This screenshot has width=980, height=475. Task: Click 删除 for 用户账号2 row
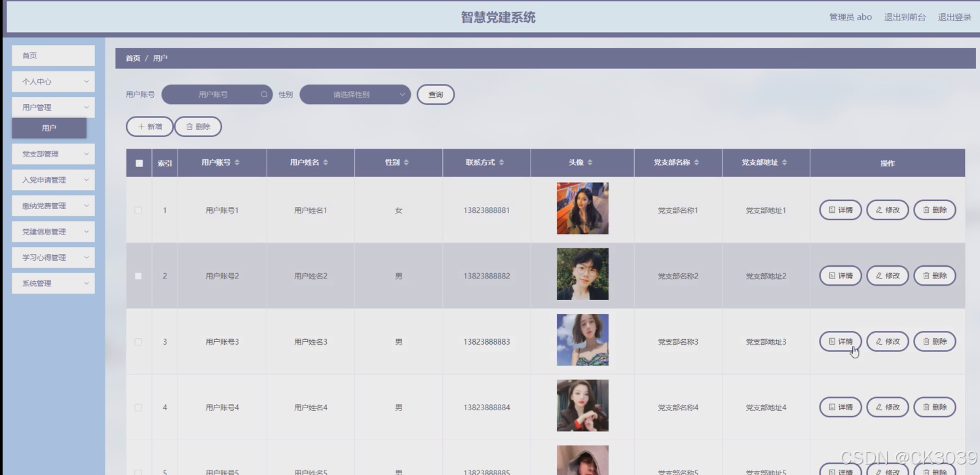[935, 276]
